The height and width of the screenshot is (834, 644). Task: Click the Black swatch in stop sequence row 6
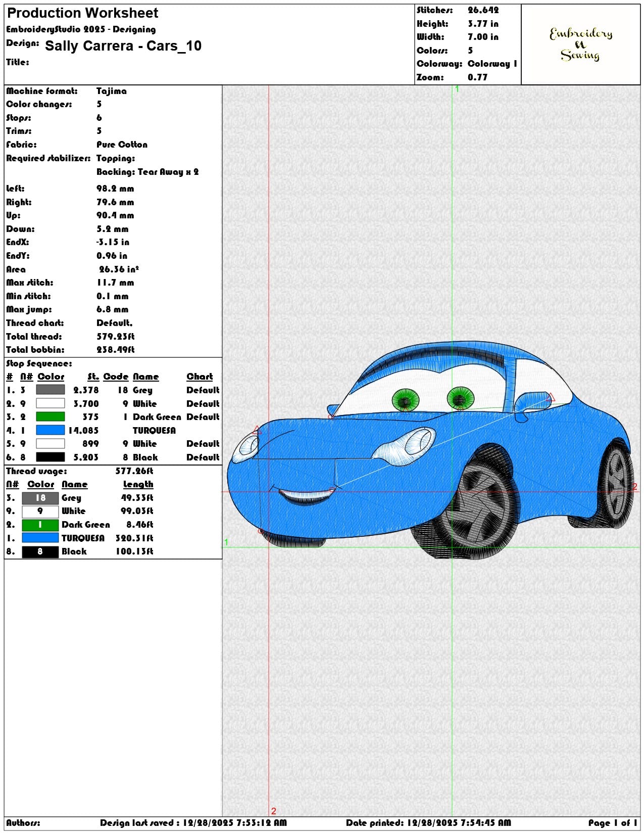pyautogui.click(x=51, y=457)
